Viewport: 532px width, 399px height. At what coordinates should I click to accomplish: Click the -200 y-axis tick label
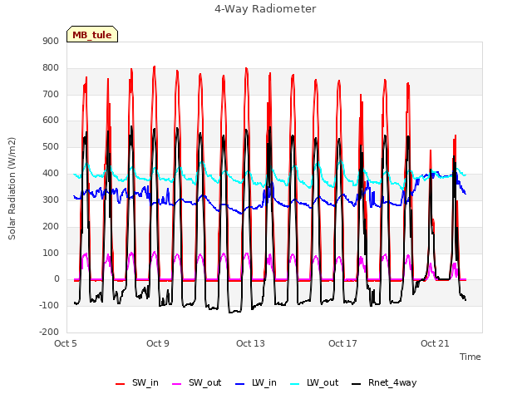pos(49,332)
